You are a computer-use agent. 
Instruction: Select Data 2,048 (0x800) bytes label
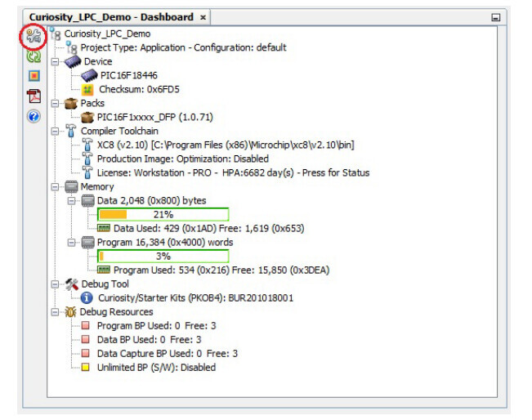(152, 201)
